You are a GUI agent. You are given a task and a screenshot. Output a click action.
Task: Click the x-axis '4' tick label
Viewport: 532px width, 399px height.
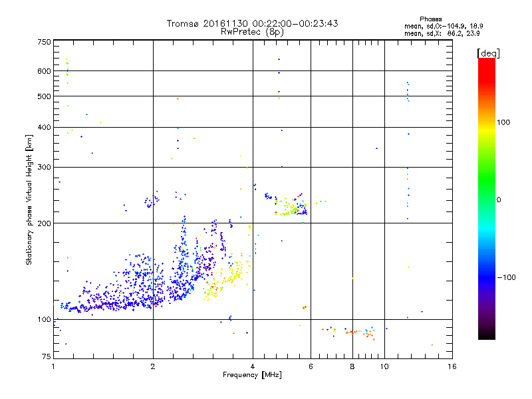tap(253, 367)
